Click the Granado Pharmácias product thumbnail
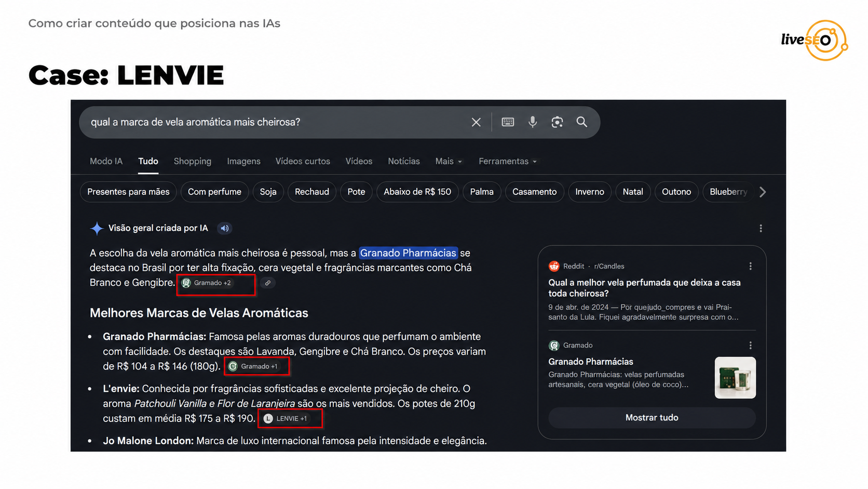Viewport: 868px width, 489px height. pyautogui.click(x=735, y=378)
